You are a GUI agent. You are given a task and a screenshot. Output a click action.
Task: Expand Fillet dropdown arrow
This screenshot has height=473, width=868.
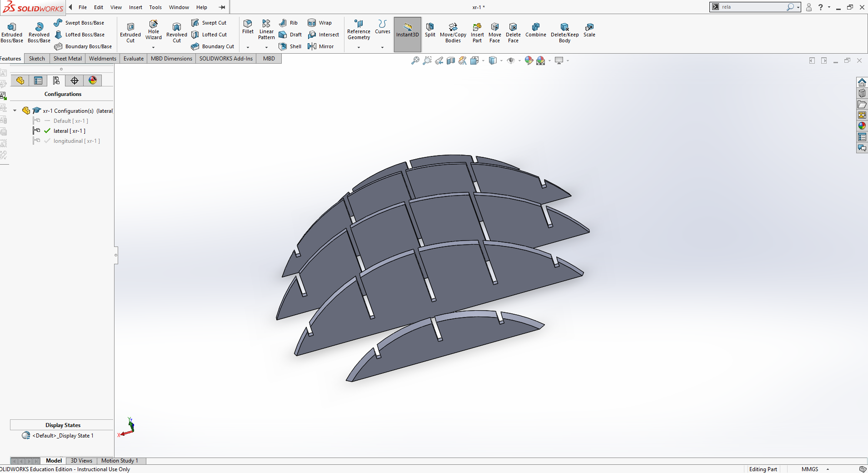tap(248, 47)
